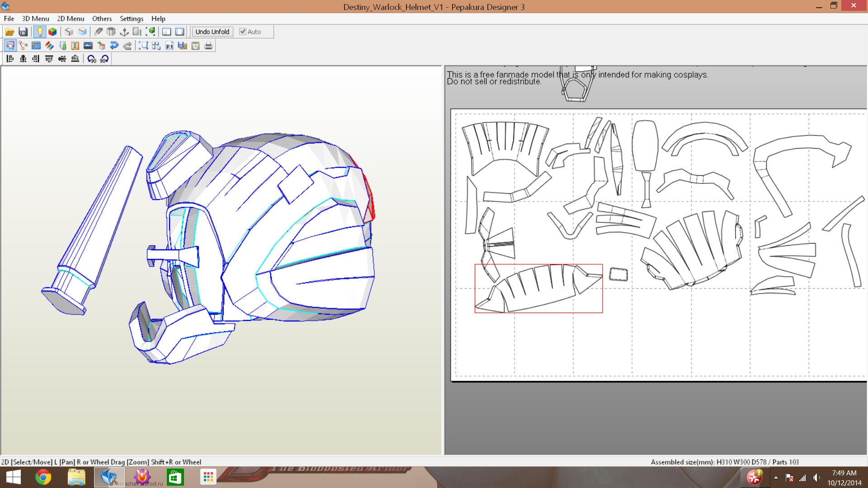
Task: Select the colored pencils edge color tool
Action: point(49,46)
